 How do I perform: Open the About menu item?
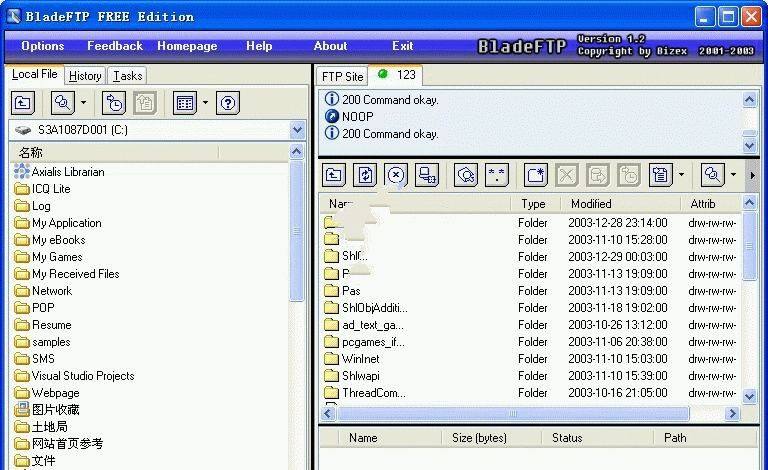(330, 46)
